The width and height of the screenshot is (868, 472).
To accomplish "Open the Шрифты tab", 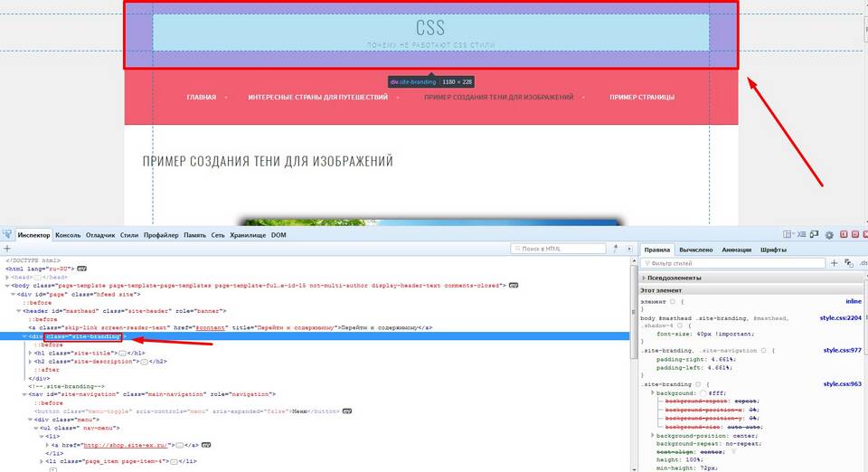I will coord(773,250).
